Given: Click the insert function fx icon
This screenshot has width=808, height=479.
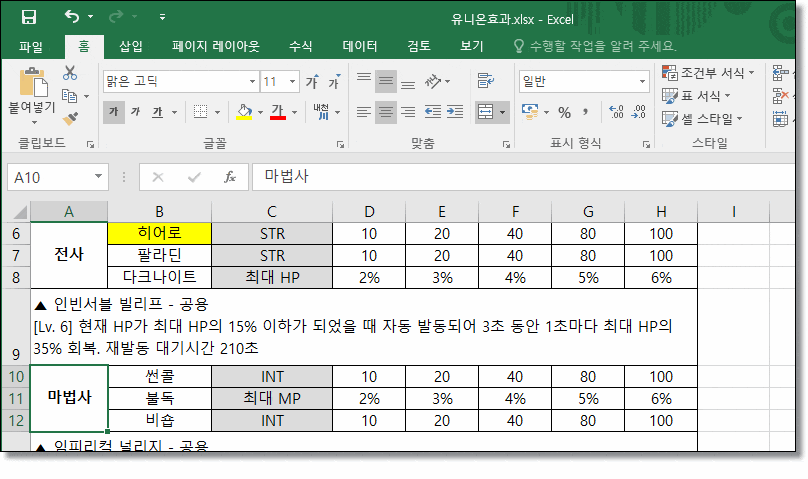Looking at the screenshot, I should [x=230, y=177].
